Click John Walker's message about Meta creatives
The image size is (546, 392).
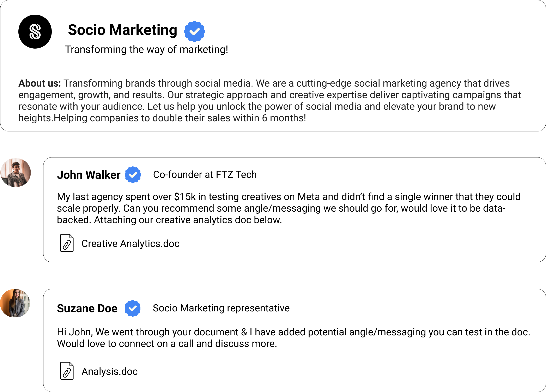tap(288, 208)
